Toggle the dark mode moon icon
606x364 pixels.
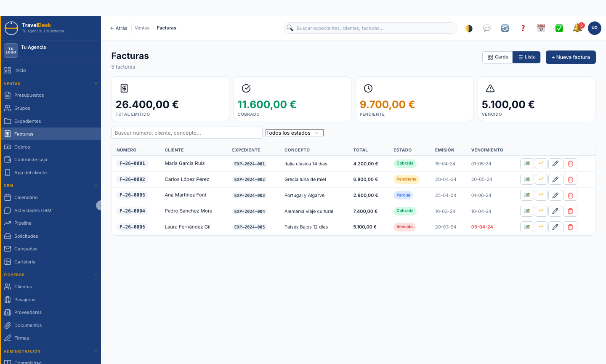pos(469,28)
